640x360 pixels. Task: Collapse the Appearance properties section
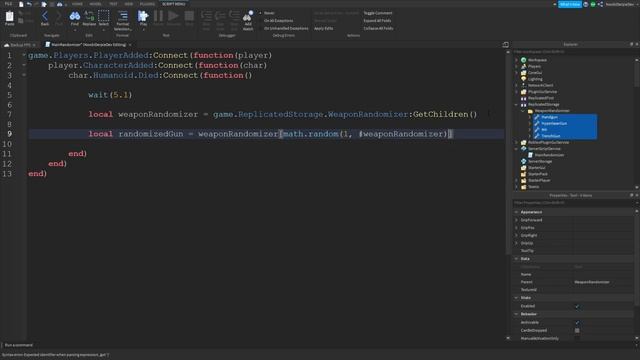[516, 212]
